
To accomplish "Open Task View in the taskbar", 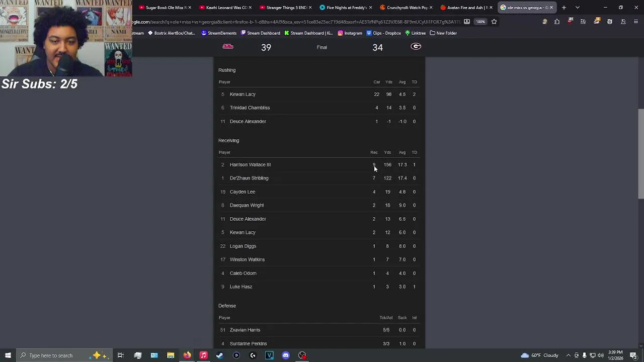I will pos(121,355).
